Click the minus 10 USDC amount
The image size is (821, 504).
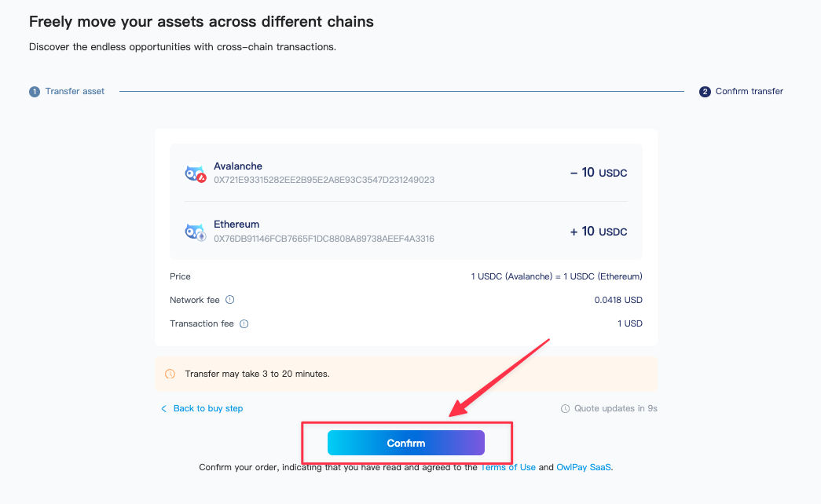(x=599, y=173)
